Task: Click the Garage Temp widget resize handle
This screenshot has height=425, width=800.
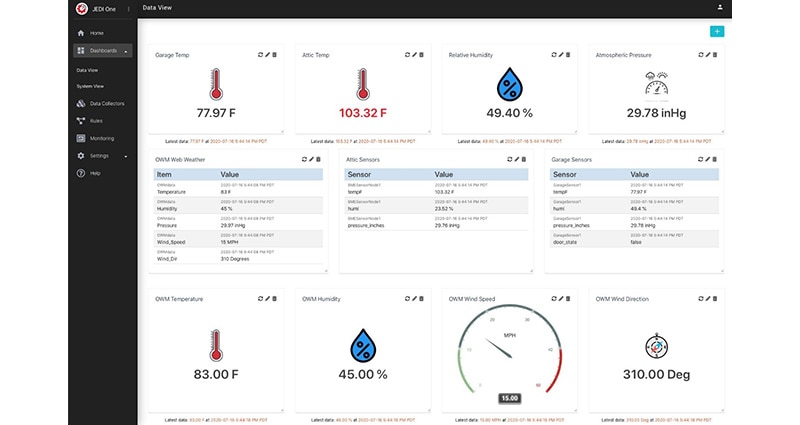Action: pyautogui.click(x=282, y=130)
